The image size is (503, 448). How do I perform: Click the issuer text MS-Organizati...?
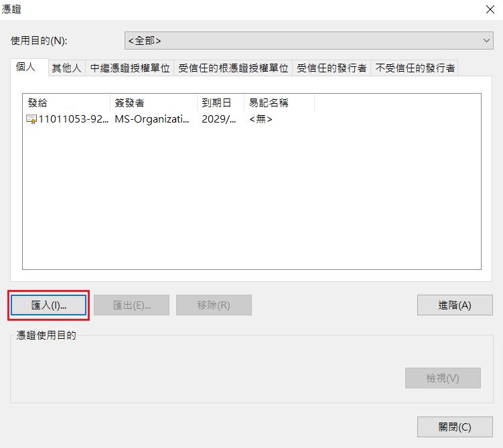click(152, 119)
